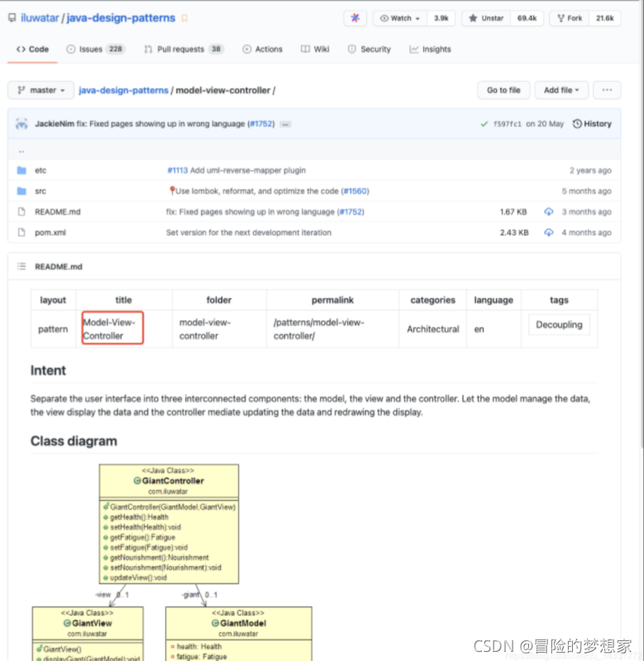
Task: Click the Class diagram heading
Action: coord(74,441)
